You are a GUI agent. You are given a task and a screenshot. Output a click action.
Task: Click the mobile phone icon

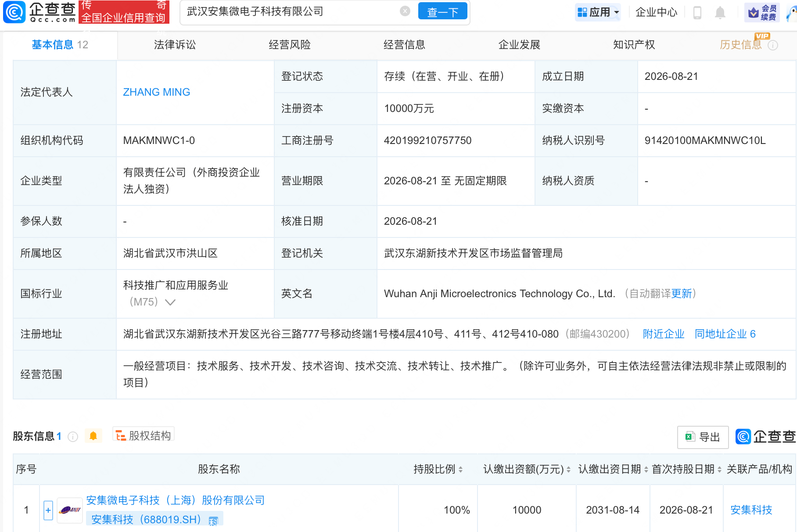point(697,12)
